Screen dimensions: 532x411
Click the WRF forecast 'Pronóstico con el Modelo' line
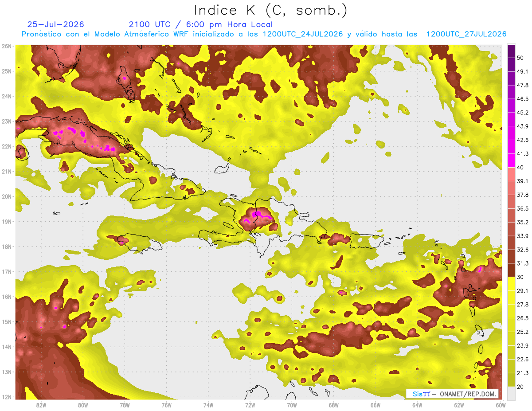point(264,34)
